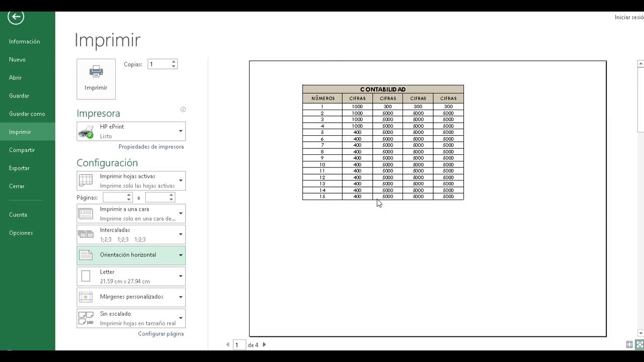
Task: Increase the starting Páginas value spinner
Action: coord(129,195)
